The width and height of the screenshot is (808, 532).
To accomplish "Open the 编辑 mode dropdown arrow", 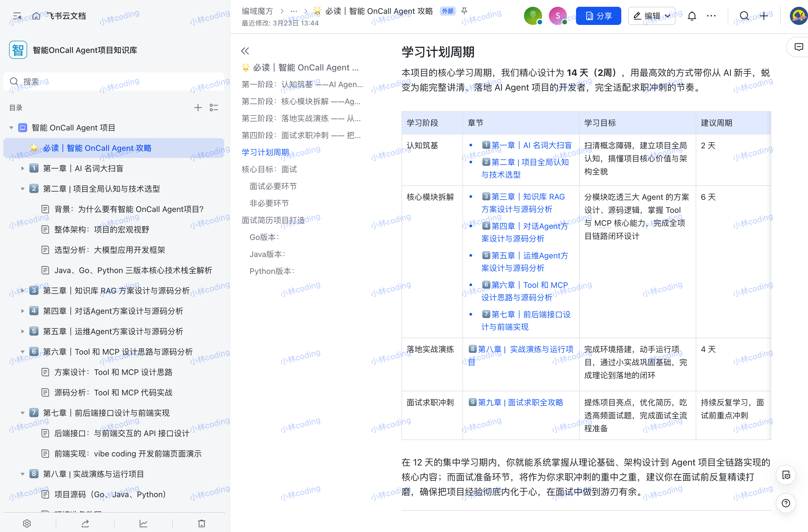I will click(x=667, y=16).
